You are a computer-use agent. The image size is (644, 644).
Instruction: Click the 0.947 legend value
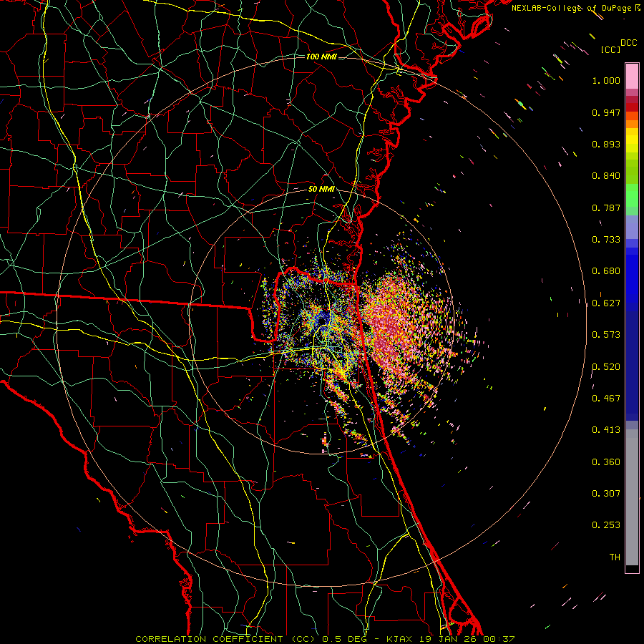coord(606,112)
